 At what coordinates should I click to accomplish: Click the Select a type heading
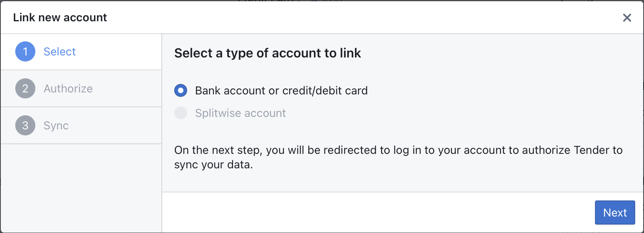pyautogui.click(x=267, y=53)
